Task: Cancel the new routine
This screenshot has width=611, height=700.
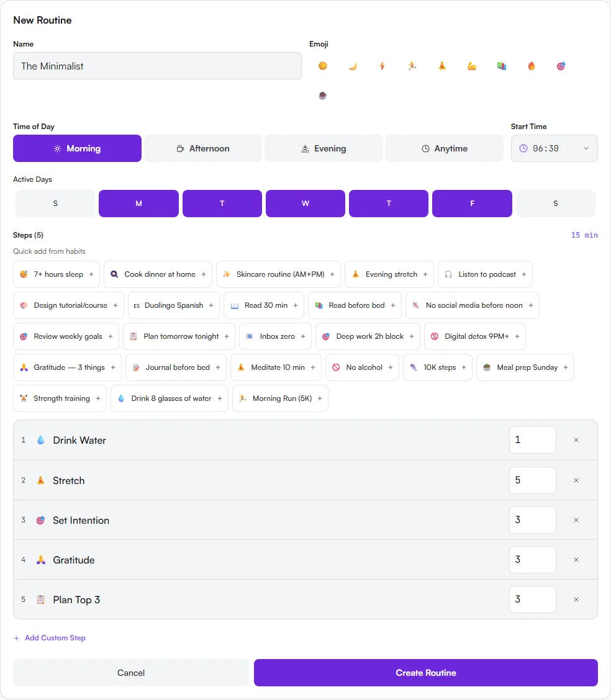Action: [x=131, y=673]
